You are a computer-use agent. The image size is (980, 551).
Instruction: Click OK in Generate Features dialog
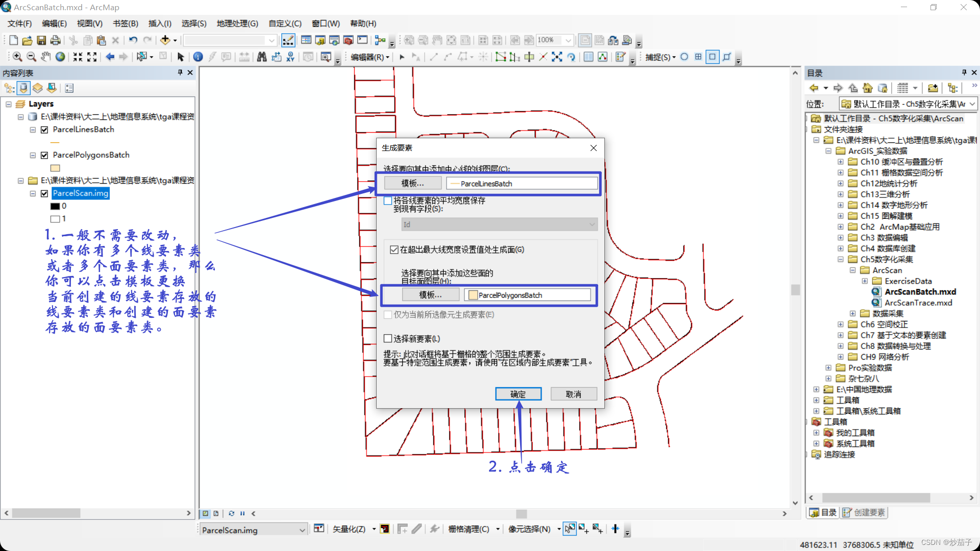(x=518, y=394)
